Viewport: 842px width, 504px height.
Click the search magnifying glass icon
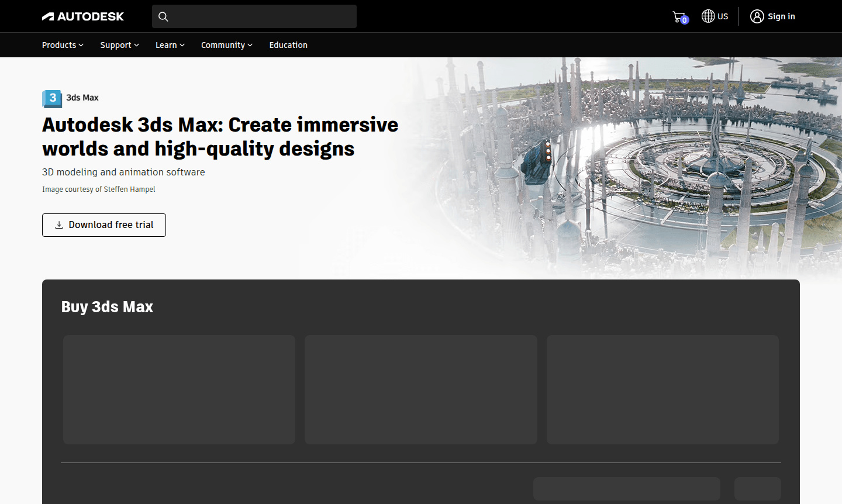point(163,16)
